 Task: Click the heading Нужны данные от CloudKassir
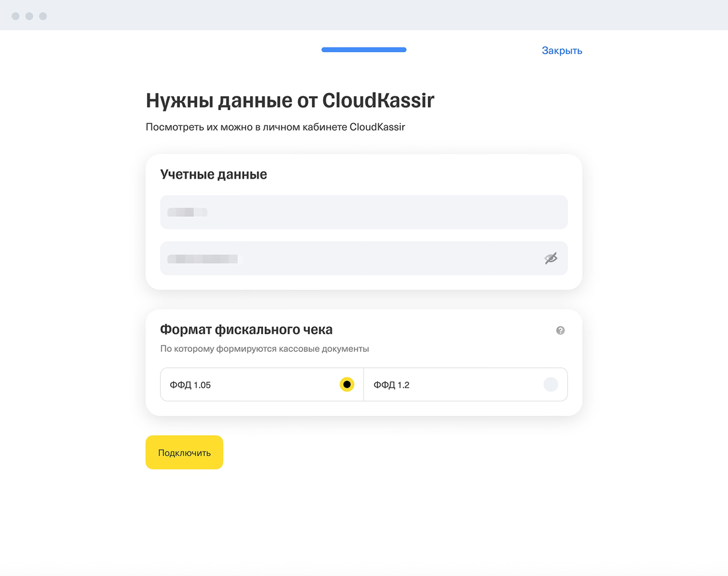click(289, 100)
